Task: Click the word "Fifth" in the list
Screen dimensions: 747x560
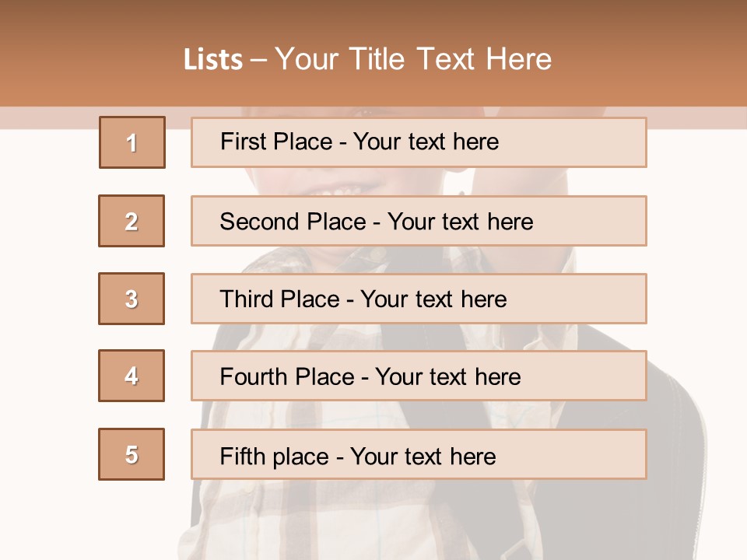Action: coord(242,456)
